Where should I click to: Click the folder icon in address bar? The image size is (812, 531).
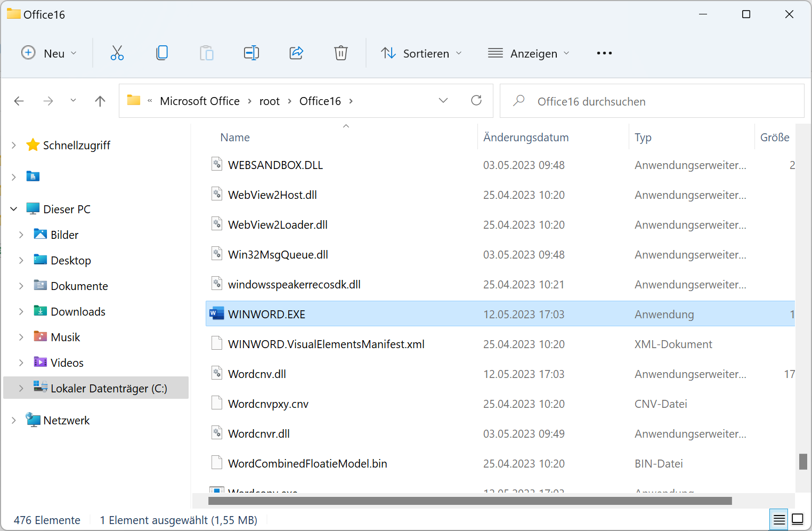click(x=134, y=100)
